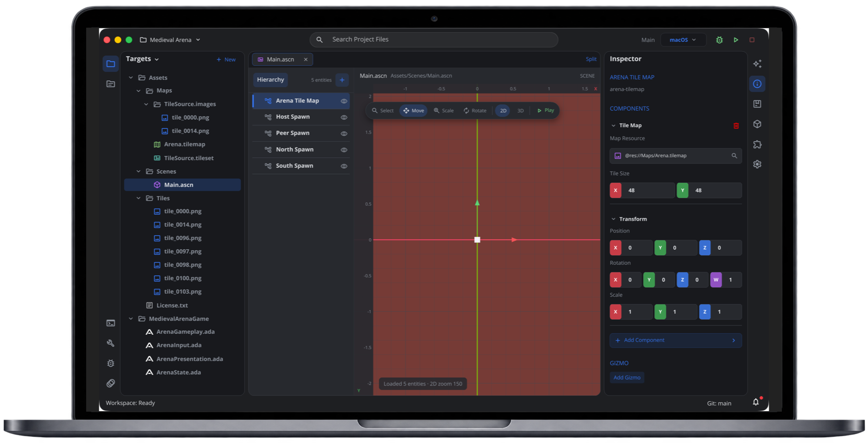Click the Tile Size X value field
Viewport: 868px width, 443px height.
point(648,190)
